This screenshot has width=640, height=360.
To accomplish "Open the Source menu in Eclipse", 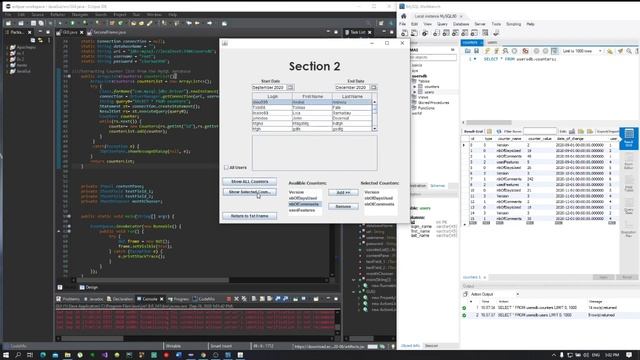I will pyautogui.click(x=38, y=15).
